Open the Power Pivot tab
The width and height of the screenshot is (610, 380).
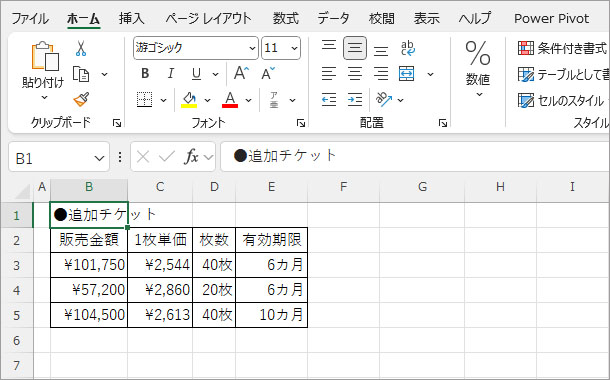click(552, 18)
